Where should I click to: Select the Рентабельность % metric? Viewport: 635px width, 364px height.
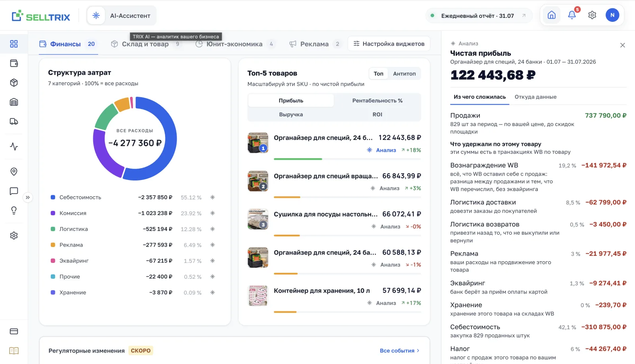[x=377, y=101]
